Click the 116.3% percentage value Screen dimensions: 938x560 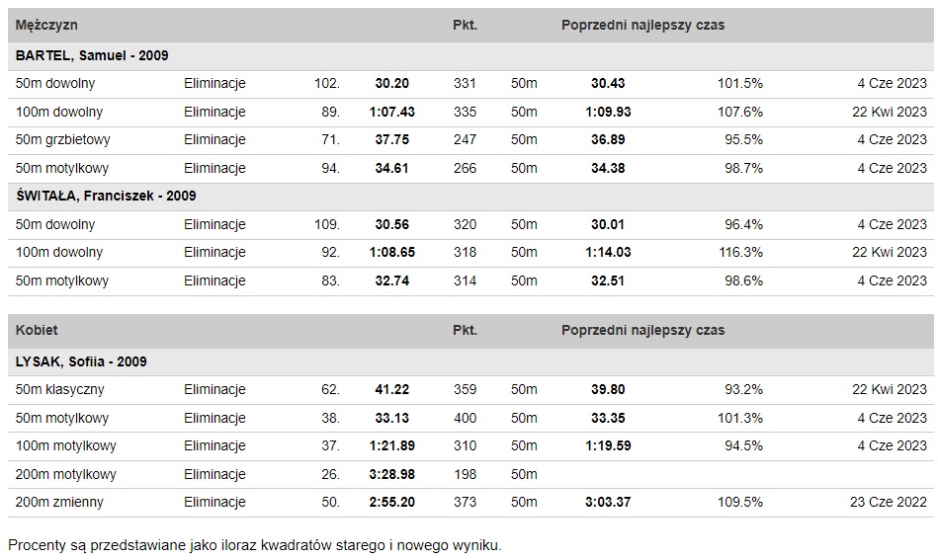tap(740, 253)
